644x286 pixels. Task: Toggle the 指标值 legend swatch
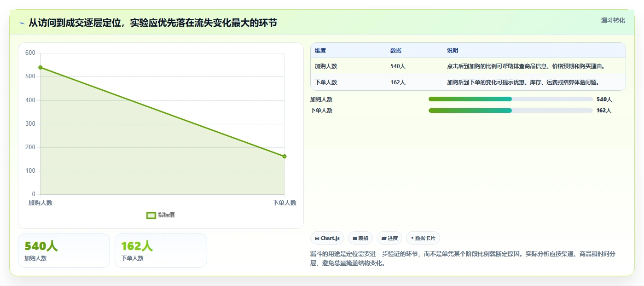pos(151,215)
